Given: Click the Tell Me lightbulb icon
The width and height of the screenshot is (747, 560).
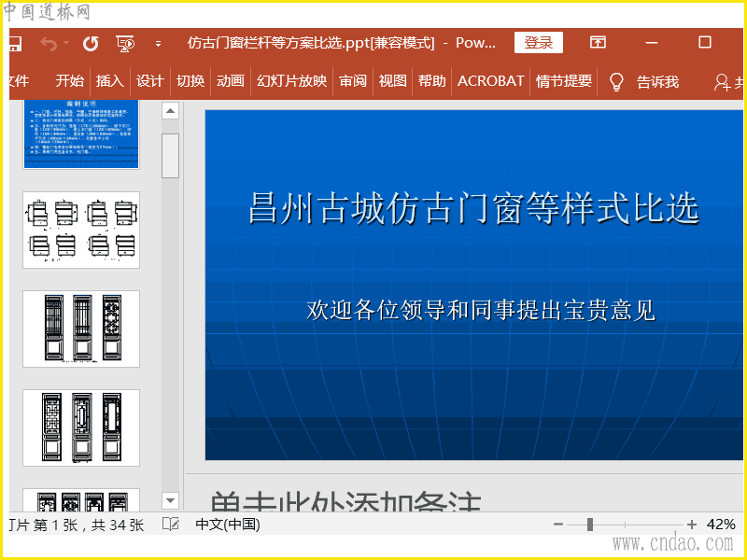Looking at the screenshot, I should click(x=616, y=82).
